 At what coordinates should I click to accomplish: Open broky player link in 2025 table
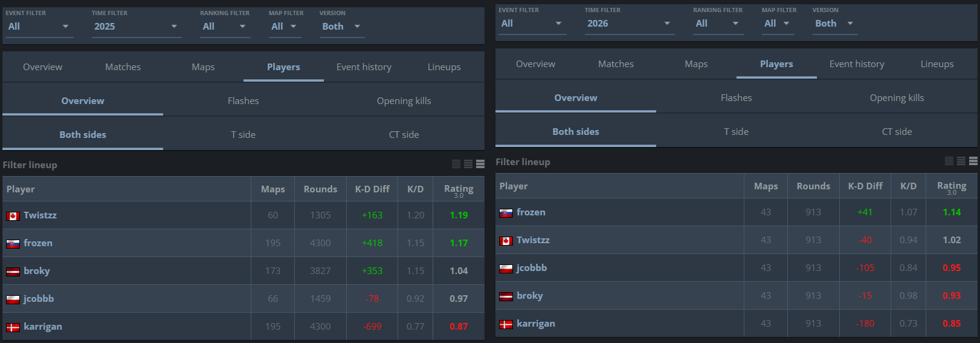click(37, 271)
